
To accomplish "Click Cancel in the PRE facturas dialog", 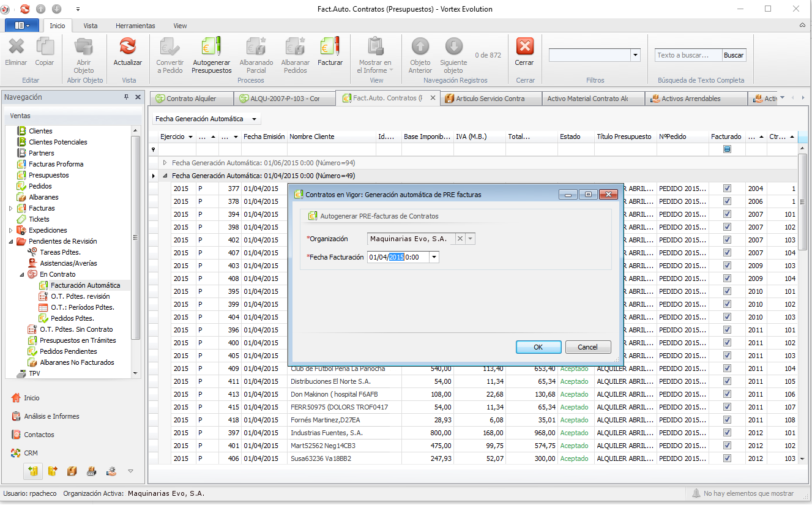I will pos(587,347).
